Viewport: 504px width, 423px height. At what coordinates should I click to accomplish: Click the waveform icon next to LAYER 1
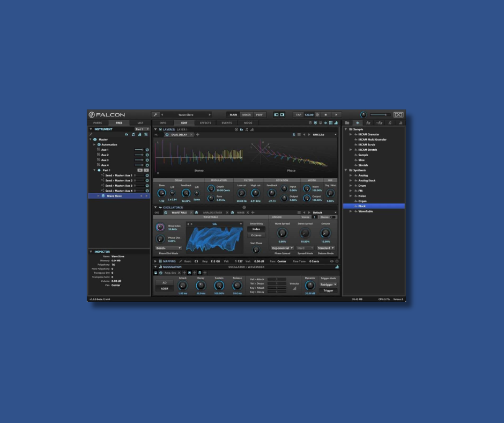pyautogui.click(x=160, y=129)
